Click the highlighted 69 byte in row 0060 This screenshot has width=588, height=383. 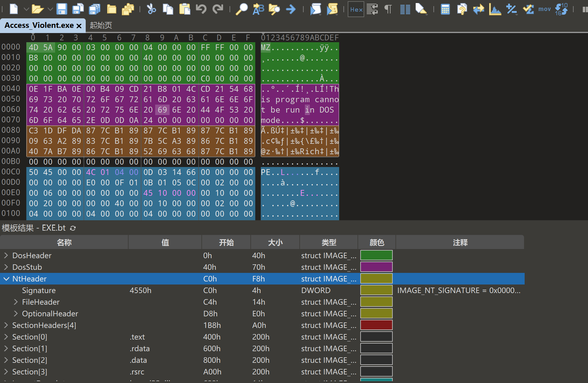tap(162, 110)
